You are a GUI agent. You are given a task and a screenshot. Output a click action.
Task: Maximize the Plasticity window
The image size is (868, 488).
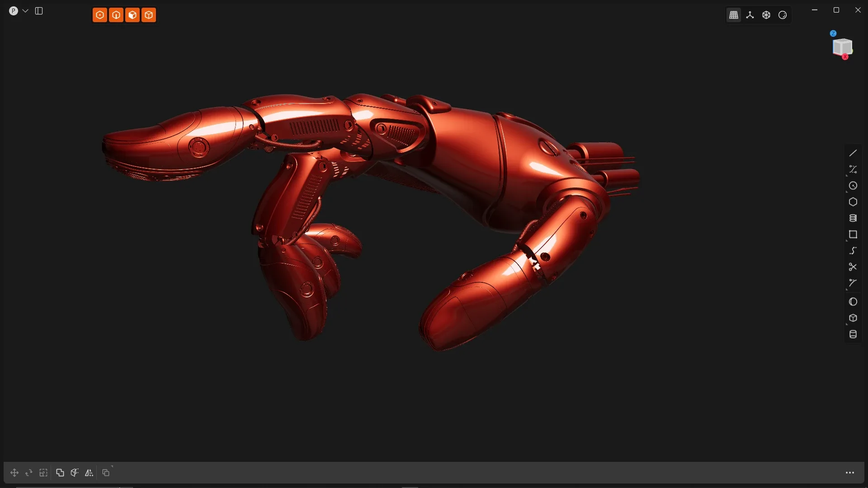point(836,10)
